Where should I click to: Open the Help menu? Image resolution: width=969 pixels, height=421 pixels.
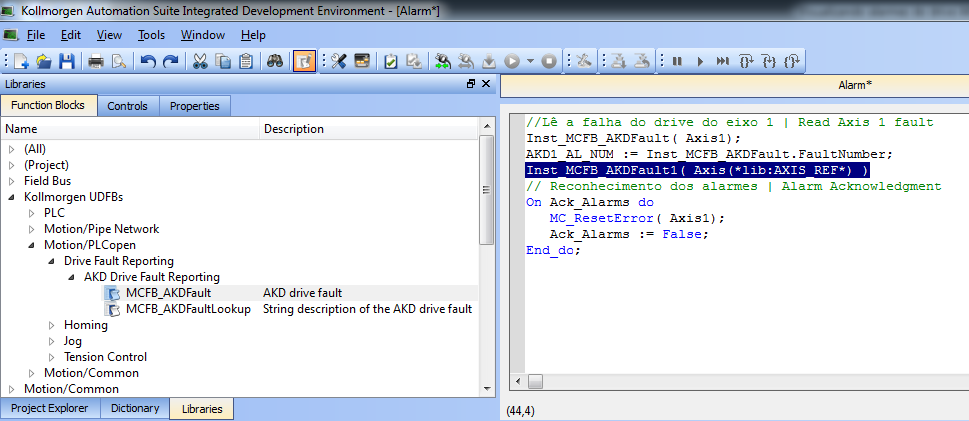point(253,35)
